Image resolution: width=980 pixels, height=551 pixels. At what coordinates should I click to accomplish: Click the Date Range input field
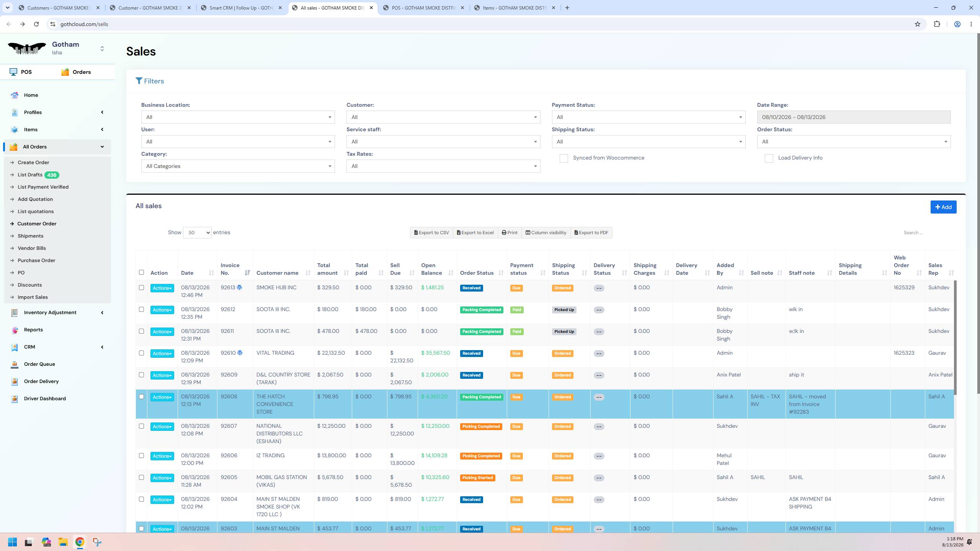[x=854, y=117]
